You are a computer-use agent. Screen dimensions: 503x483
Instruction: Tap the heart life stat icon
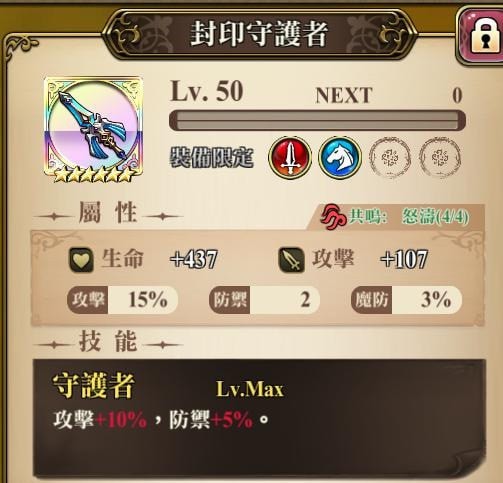point(81,260)
